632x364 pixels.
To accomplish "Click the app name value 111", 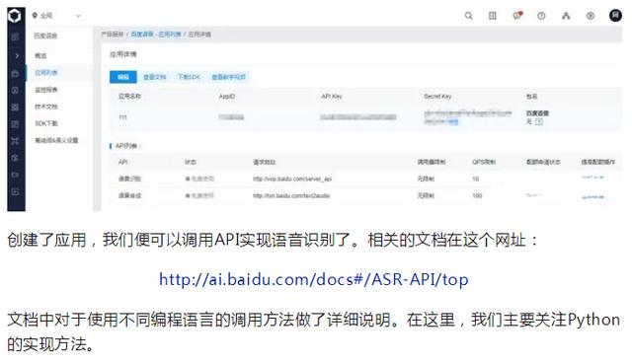I will pyautogui.click(x=122, y=117).
